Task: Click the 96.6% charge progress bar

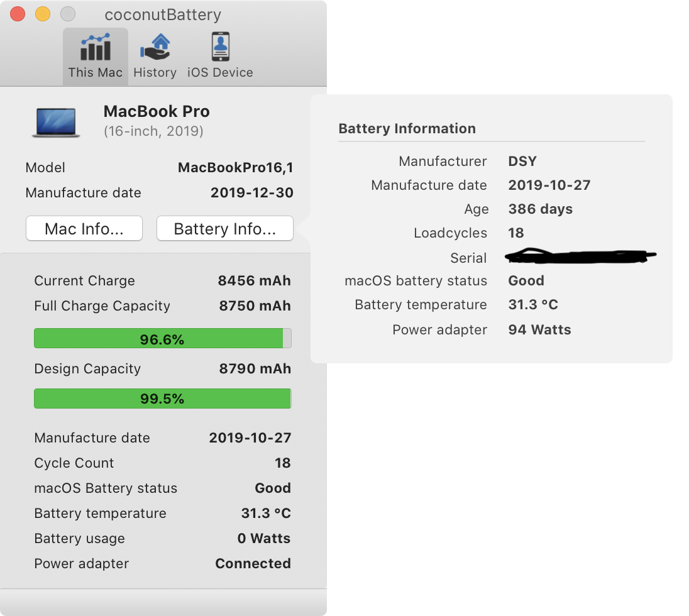Action: [x=163, y=338]
